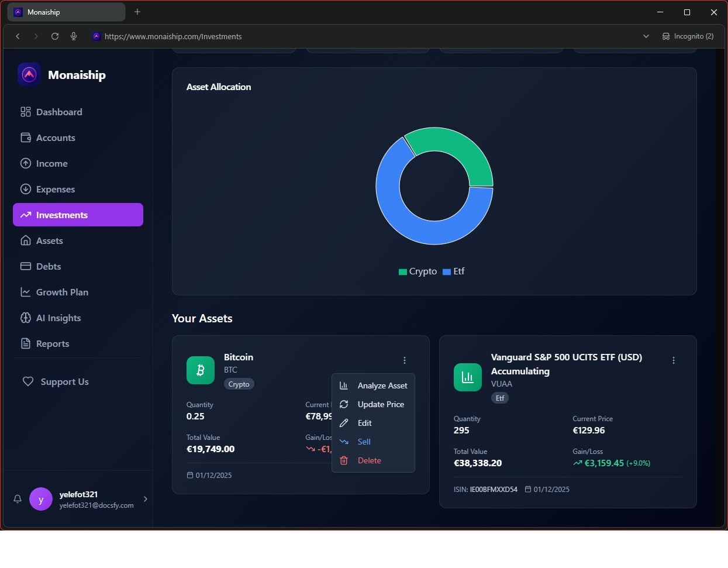Screen dimensions: 728x568
Task: Select the Monaiship browser tab
Action: tap(66, 12)
